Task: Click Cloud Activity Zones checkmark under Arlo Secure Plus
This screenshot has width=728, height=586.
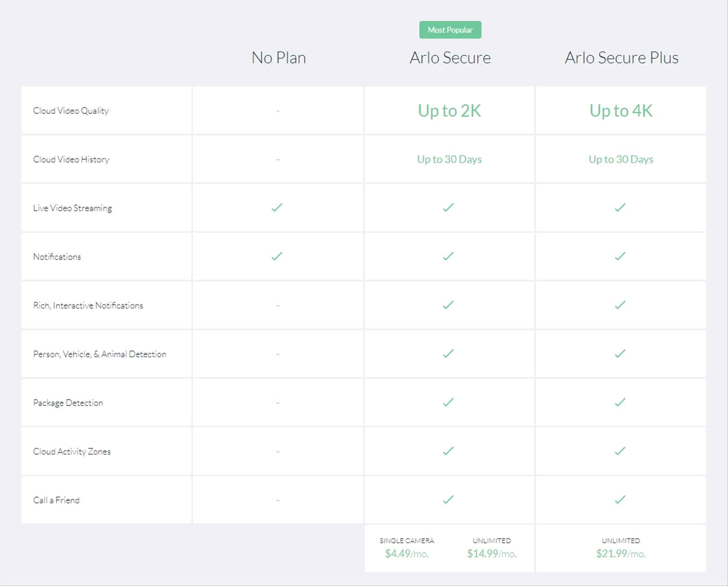Action: click(620, 451)
